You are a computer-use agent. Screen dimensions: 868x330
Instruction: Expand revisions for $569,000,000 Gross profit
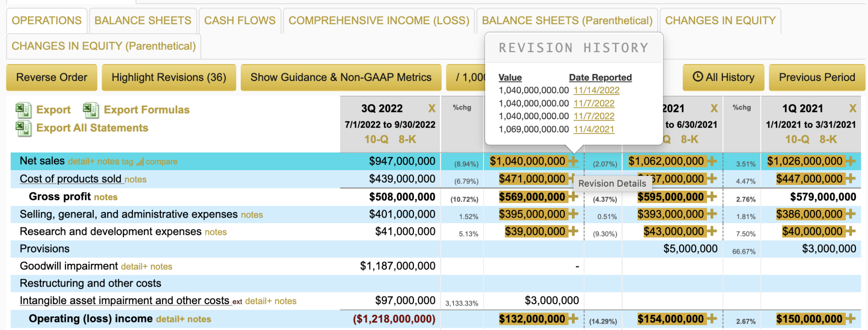[573, 197]
